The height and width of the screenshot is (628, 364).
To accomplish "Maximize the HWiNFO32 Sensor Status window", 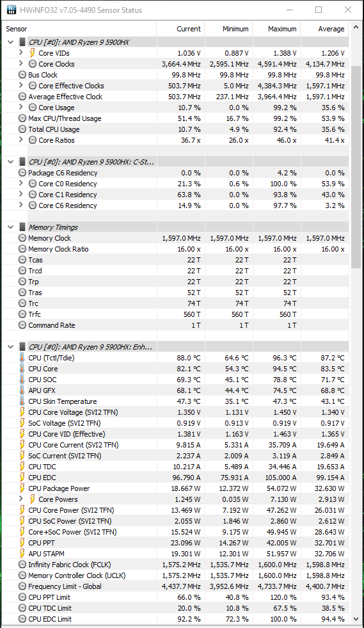I will coord(319,10).
